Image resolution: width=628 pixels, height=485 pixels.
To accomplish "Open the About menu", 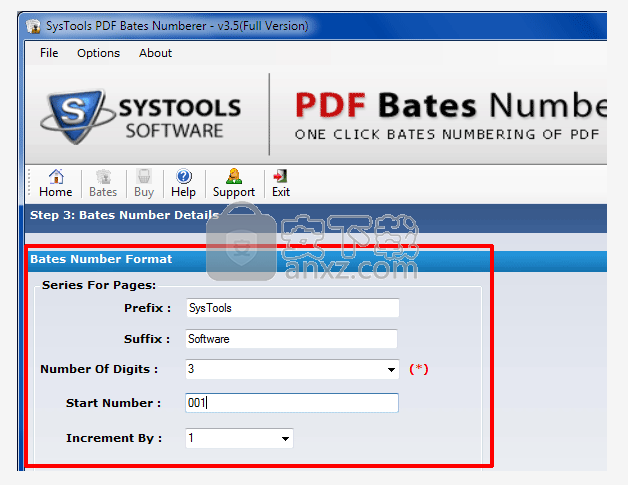I will click(155, 53).
